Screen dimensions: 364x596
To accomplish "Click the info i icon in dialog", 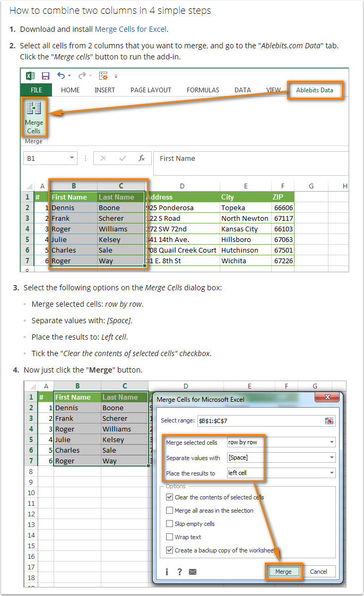I will [167, 572].
